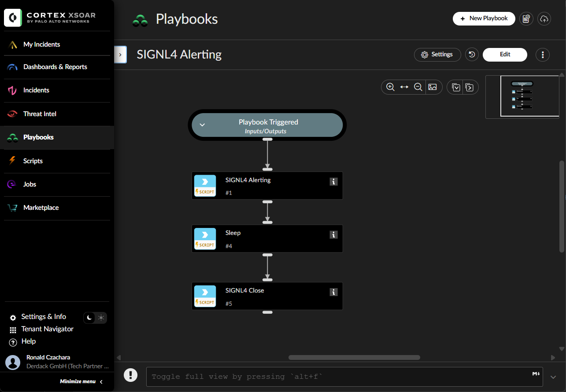
Task: Click the SIGNL4 Alerting playbook title
Action: 179,55
